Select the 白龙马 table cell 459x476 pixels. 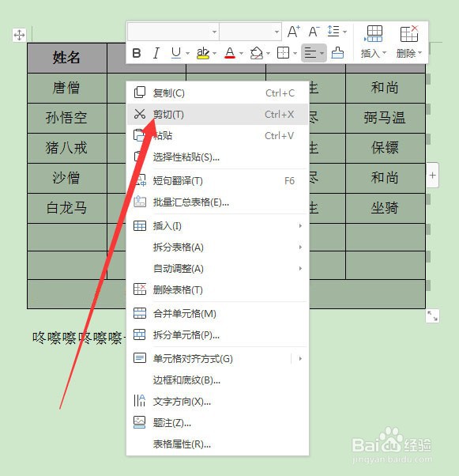coord(67,208)
